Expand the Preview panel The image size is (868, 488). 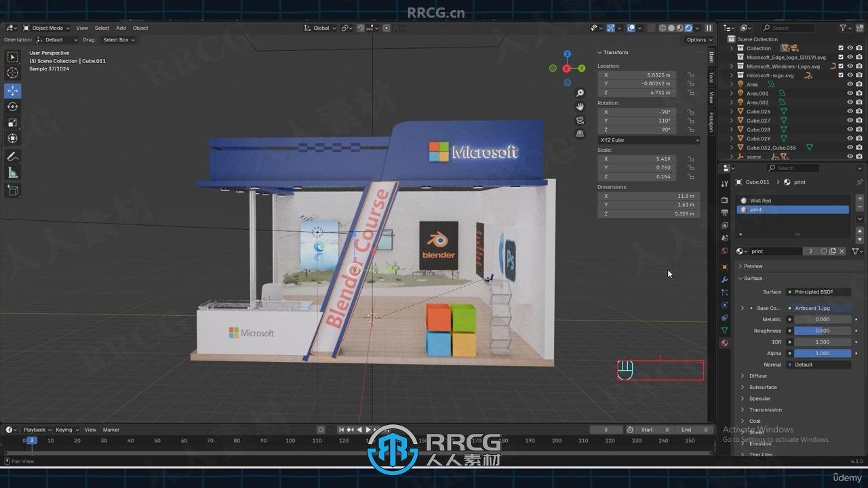pyautogui.click(x=753, y=266)
